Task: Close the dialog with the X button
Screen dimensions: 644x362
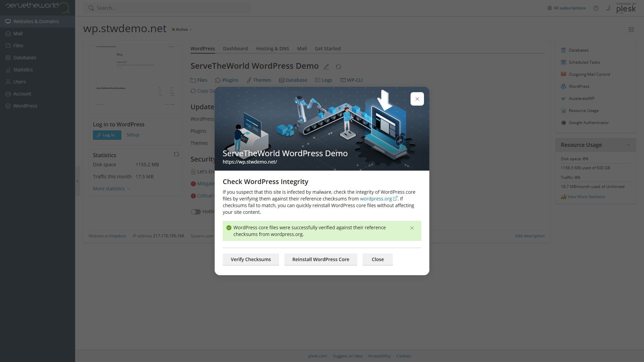Action: (417, 99)
